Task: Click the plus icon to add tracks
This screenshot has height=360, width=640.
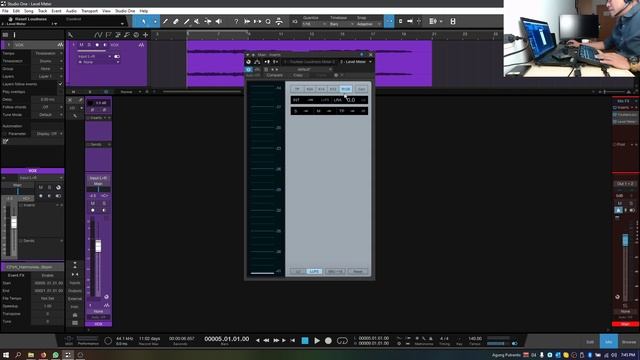Action: pyautogui.click(x=145, y=35)
